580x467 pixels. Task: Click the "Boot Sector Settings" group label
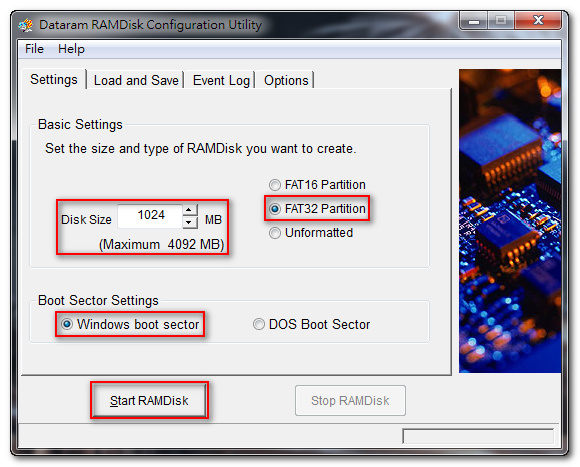coord(98,300)
